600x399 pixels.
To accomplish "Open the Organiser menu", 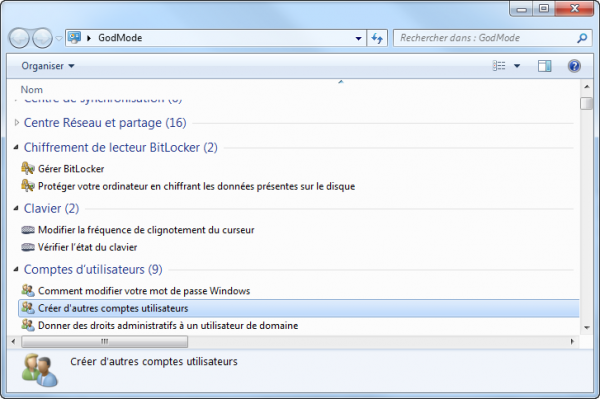I will [x=47, y=66].
